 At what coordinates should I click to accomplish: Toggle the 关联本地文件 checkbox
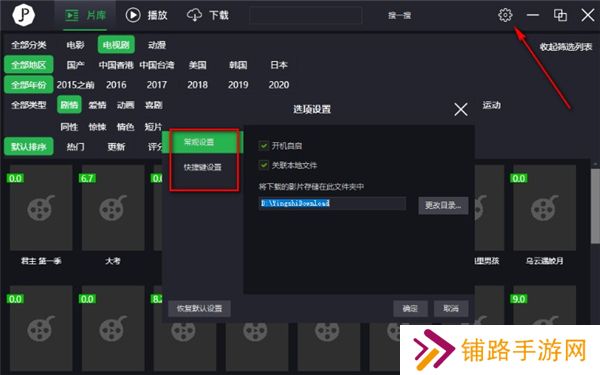click(x=263, y=165)
